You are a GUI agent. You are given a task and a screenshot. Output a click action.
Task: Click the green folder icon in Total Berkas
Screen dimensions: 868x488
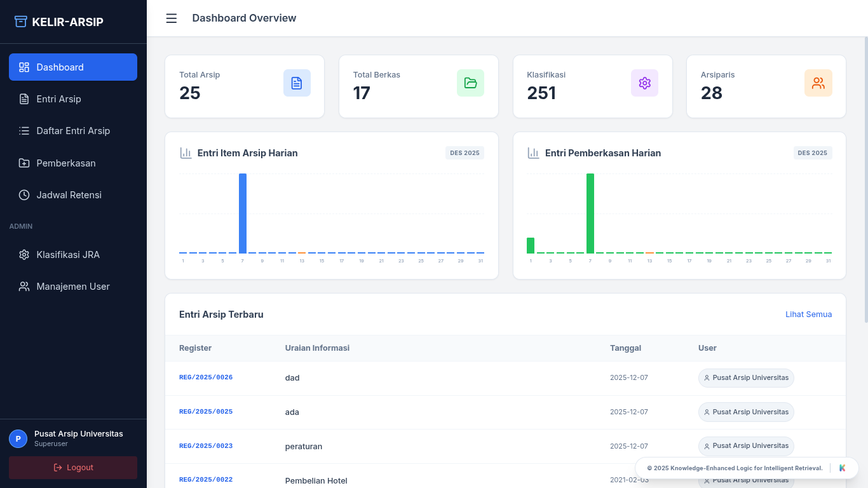[470, 83]
